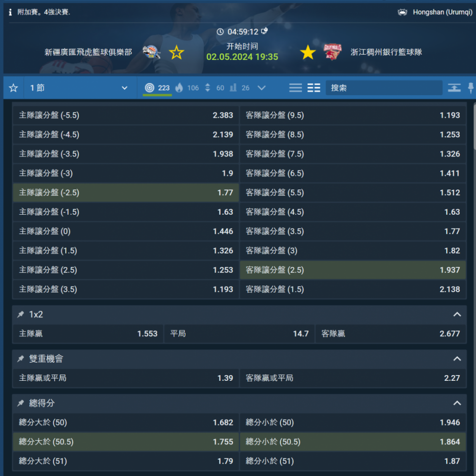Select 客隊讓分盤 (1.5) odds 2.138
Image resolution: width=476 pixels, height=476 pixels.
point(353,289)
